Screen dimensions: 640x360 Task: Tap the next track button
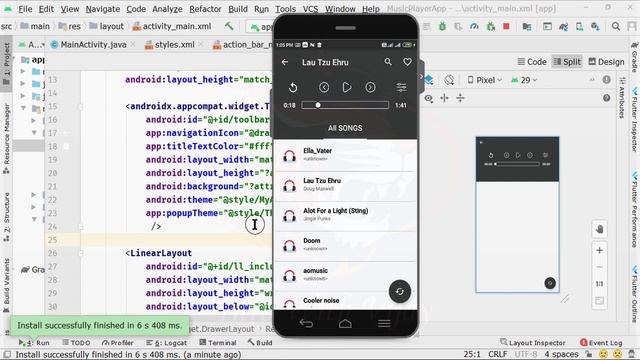pos(370,87)
